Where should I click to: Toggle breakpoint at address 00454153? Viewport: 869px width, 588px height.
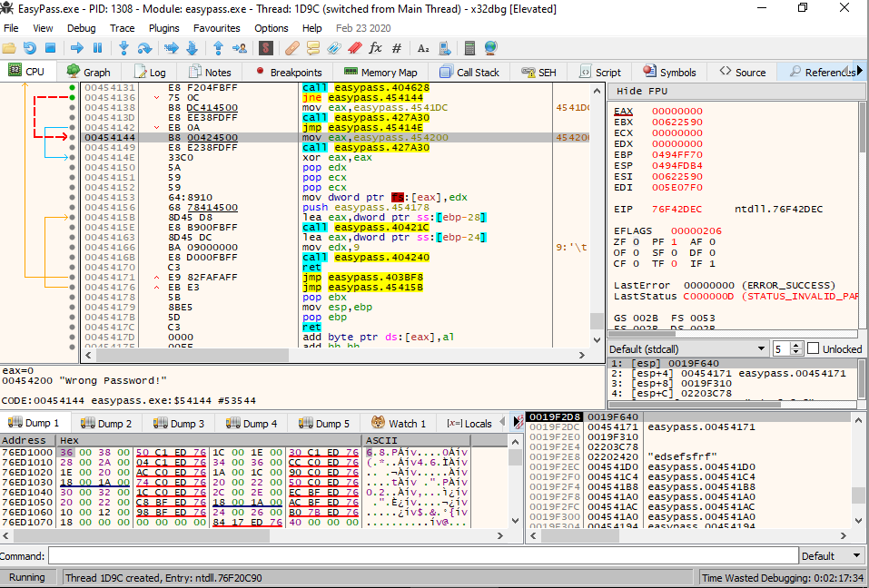72,197
